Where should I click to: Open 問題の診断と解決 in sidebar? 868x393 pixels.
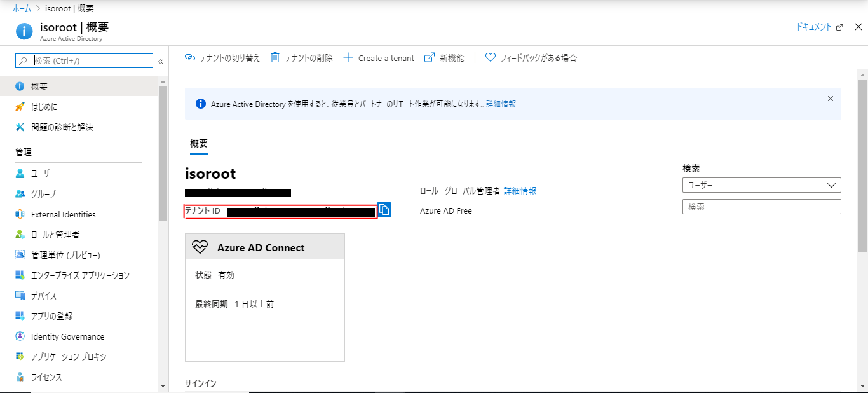click(79, 127)
